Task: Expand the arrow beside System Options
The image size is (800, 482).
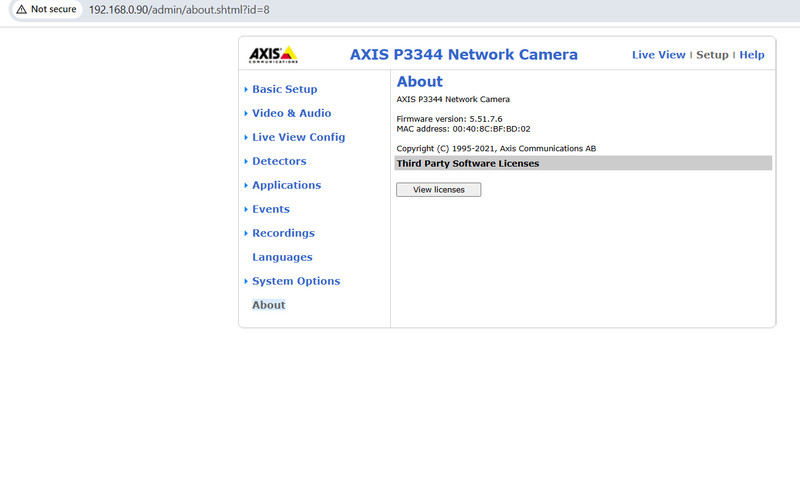Action: [x=246, y=281]
